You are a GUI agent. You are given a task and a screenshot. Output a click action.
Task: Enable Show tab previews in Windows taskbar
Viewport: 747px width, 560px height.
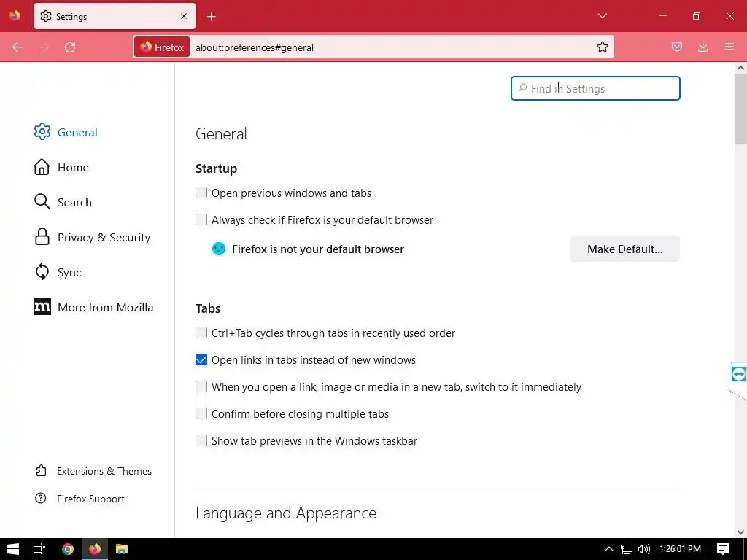point(201,440)
